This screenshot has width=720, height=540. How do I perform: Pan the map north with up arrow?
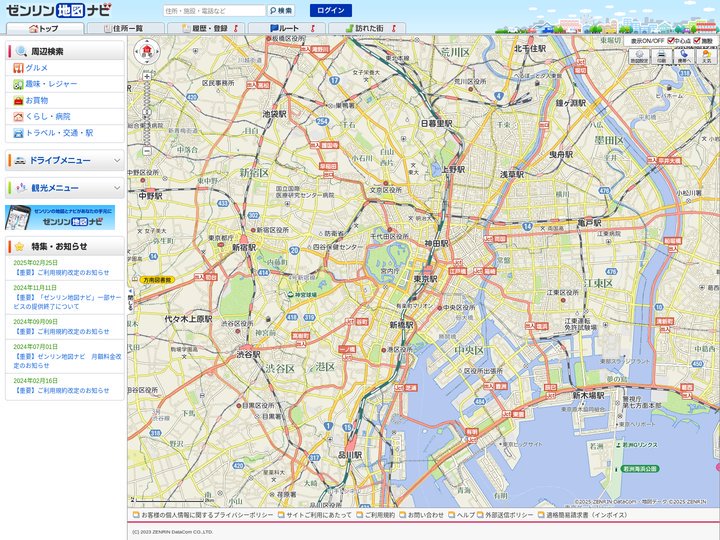tap(146, 42)
